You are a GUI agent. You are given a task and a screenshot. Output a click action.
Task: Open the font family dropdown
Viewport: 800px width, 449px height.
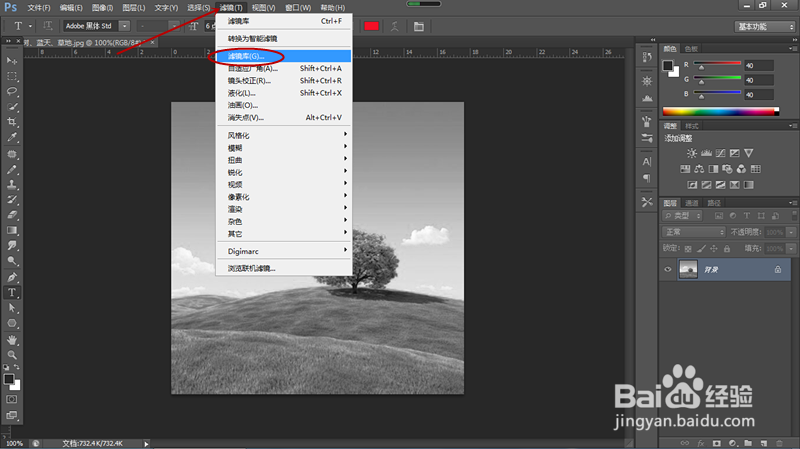(124, 26)
